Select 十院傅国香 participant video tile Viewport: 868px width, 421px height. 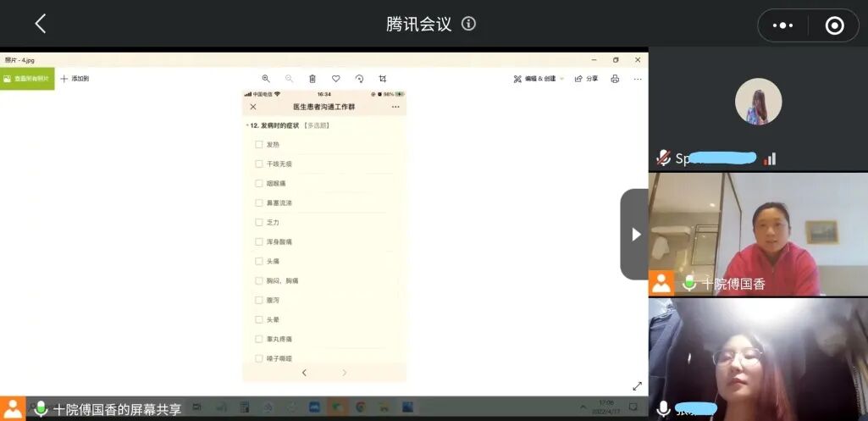tap(759, 235)
